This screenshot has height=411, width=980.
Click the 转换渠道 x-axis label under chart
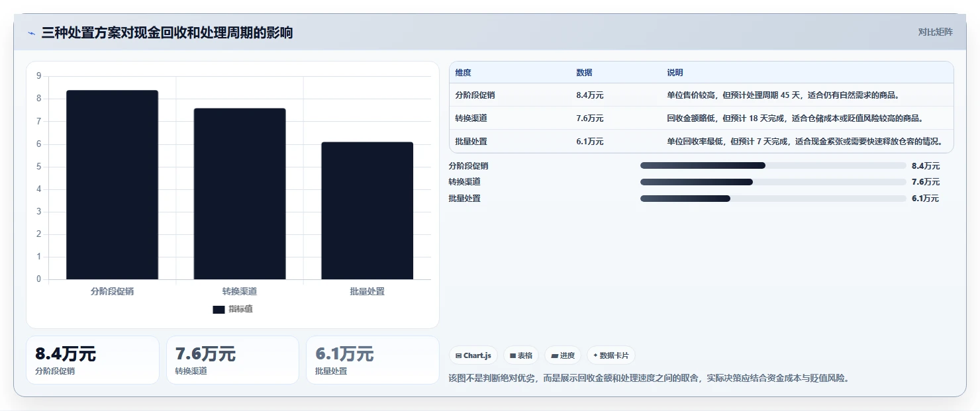click(x=240, y=291)
